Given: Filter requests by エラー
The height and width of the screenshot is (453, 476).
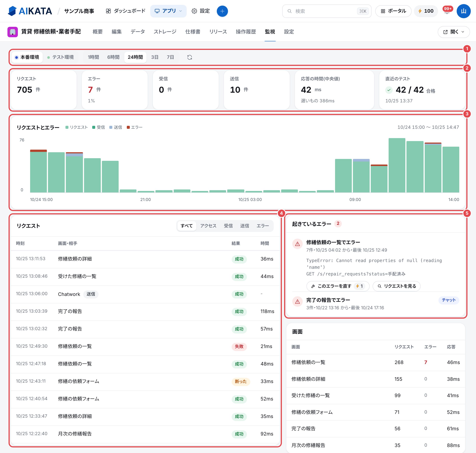Looking at the screenshot, I should coord(263,226).
